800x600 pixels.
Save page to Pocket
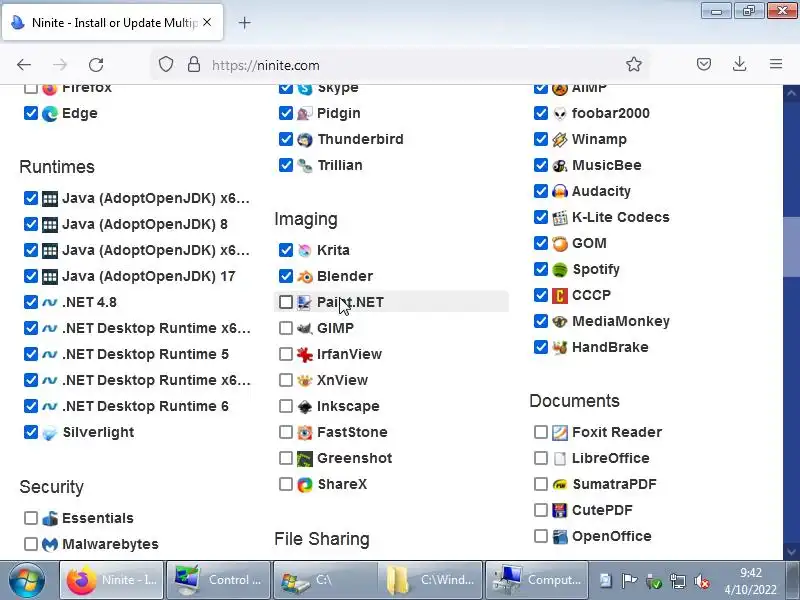pos(704,64)
